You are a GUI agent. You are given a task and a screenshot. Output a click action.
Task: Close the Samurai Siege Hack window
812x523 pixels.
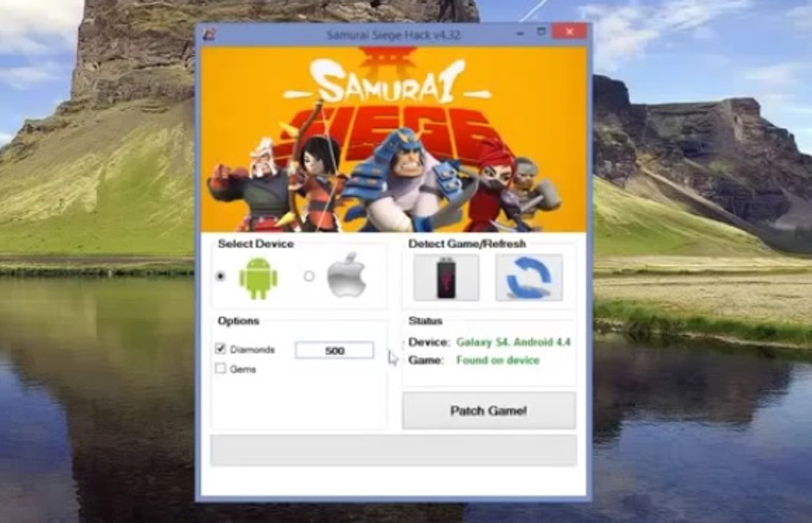tap(569, 32)
